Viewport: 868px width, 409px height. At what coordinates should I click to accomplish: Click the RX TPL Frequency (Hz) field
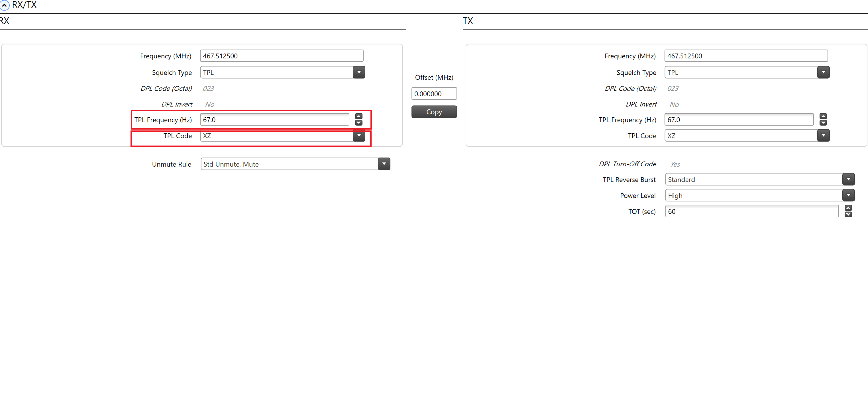[274, 120]
